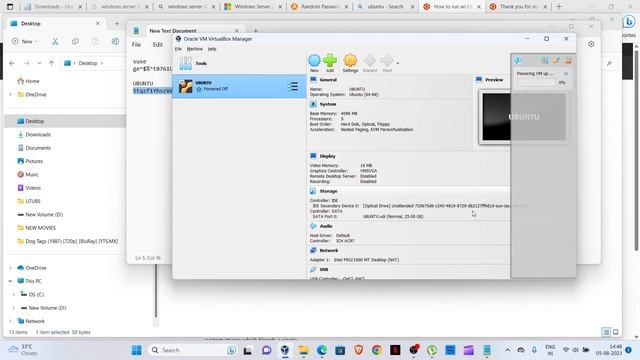Go back in File Explorer

coord(12,63)
